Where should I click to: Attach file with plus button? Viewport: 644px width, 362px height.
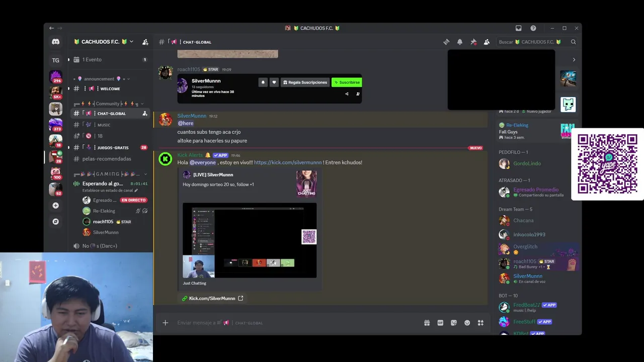tap(165, 323)
